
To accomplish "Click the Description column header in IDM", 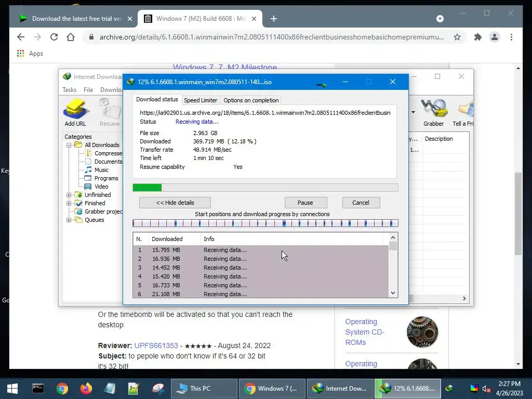I will pos(445,139).
